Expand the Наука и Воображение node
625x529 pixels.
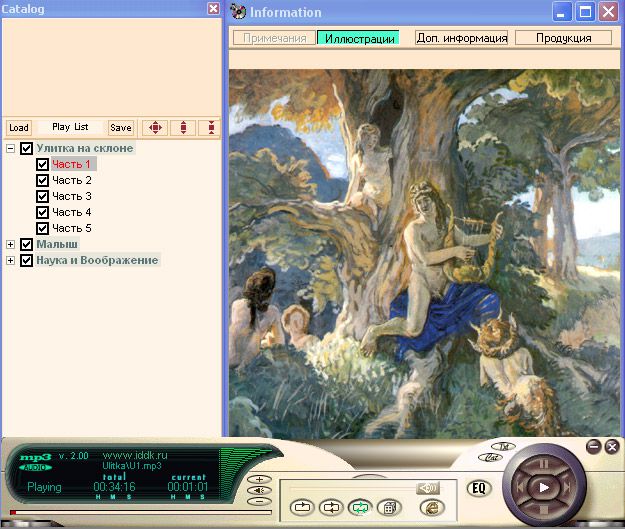pyautogui.click(x=11, y=260)
